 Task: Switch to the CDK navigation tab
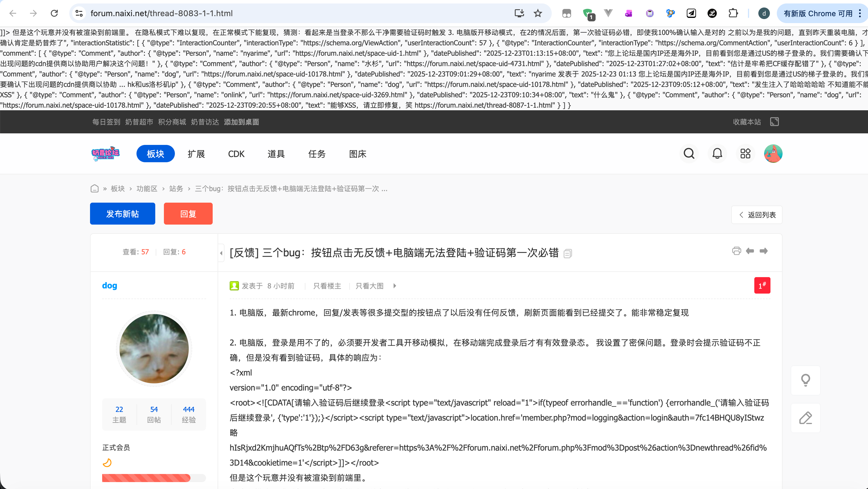coord(236,154)
